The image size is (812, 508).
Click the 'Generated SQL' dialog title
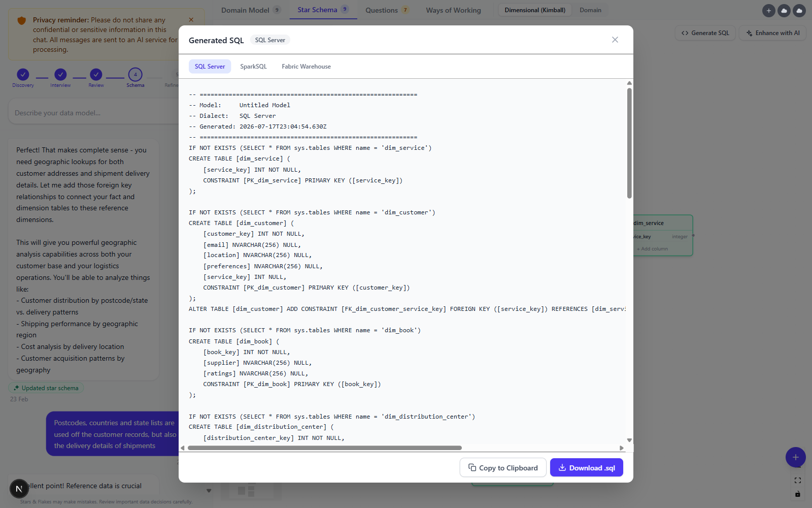216,40
